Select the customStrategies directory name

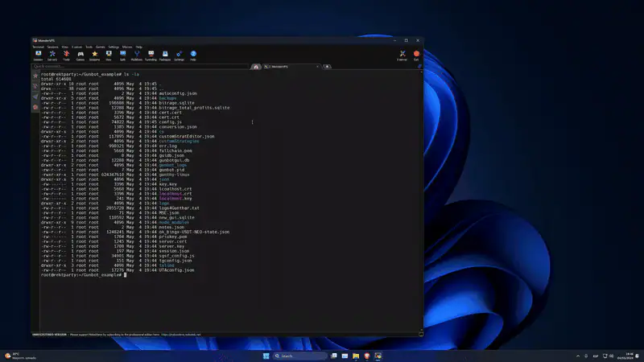[179, 142]
